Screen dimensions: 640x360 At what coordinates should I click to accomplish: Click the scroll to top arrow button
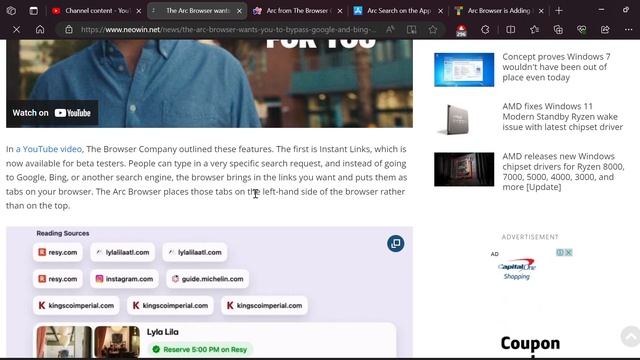point(630,336)
